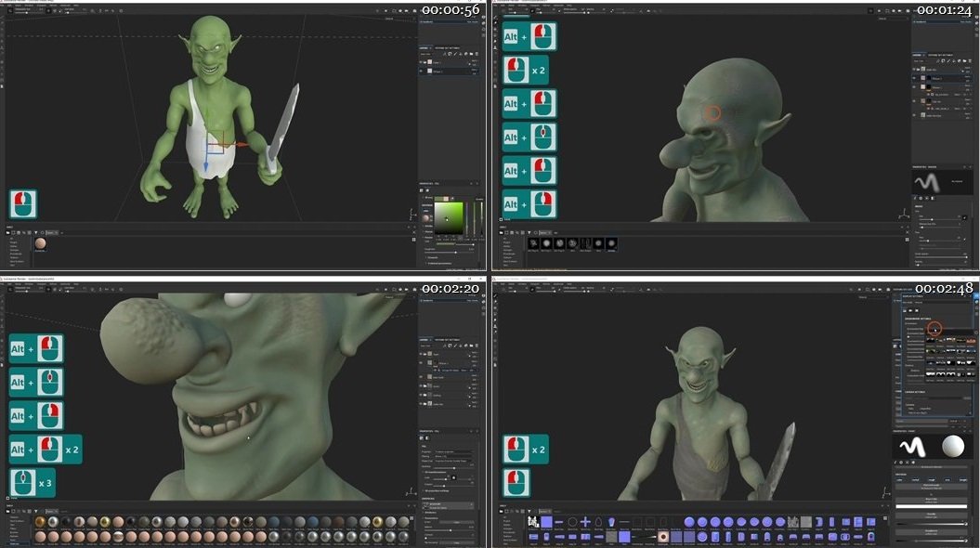Open projection dropdown in 00:02:20 fill properties

(454, 451)
